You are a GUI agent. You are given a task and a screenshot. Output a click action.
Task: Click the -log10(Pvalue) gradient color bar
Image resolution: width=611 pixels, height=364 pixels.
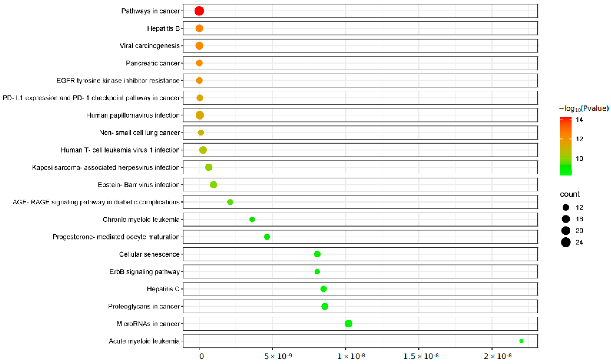click(x=566, y=146)
